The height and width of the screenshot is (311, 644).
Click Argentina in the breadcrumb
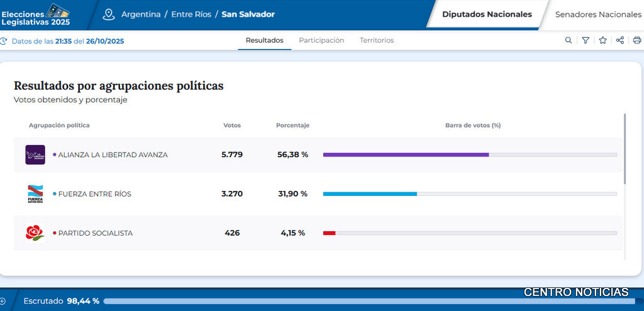[x=141, y=14]
